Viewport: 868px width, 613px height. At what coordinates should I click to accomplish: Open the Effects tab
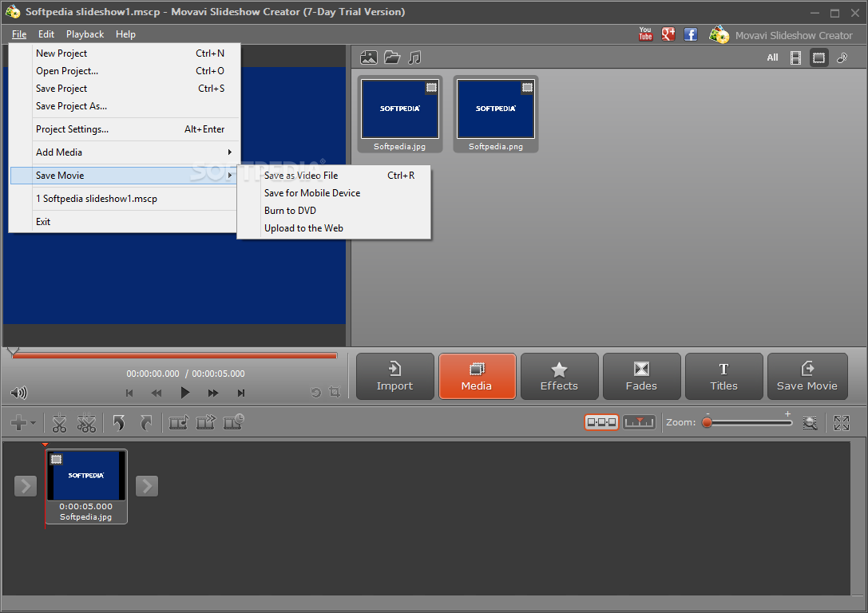pos(559,377)
